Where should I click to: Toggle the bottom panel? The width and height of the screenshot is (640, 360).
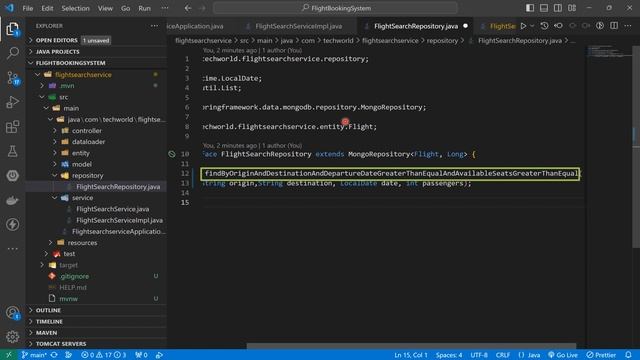[544, 8]
